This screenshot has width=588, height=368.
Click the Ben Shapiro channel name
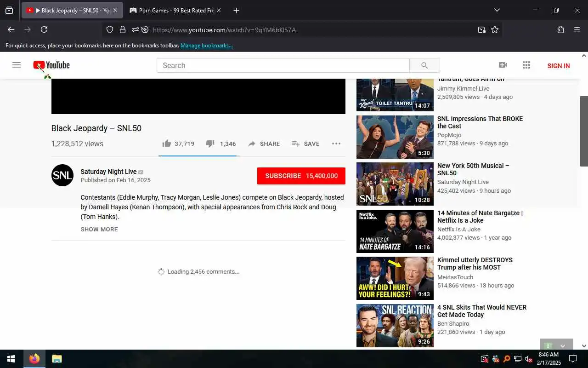[453, 324]
